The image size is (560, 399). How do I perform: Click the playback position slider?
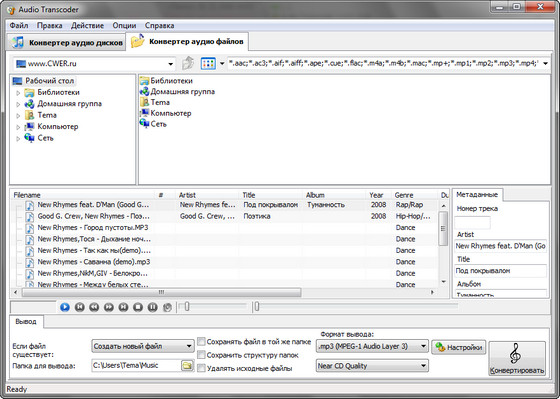(355, 306)
